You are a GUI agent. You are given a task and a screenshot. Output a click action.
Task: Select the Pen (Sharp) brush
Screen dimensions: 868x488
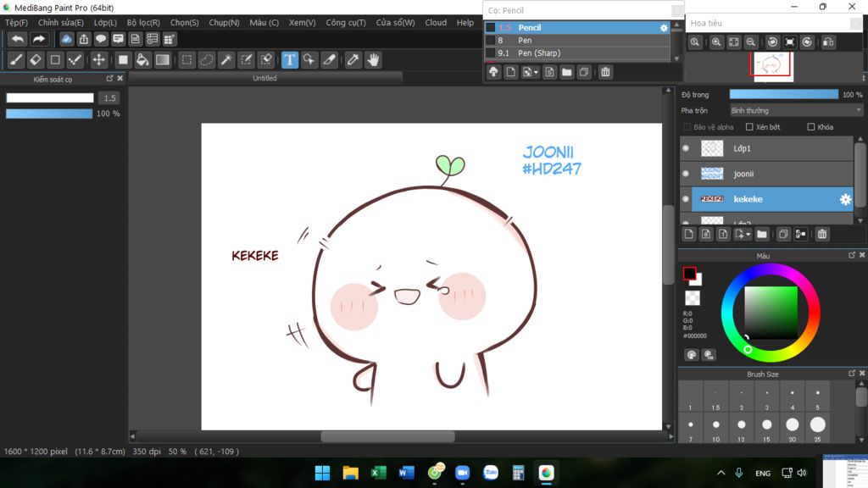(x=577, y=53)
